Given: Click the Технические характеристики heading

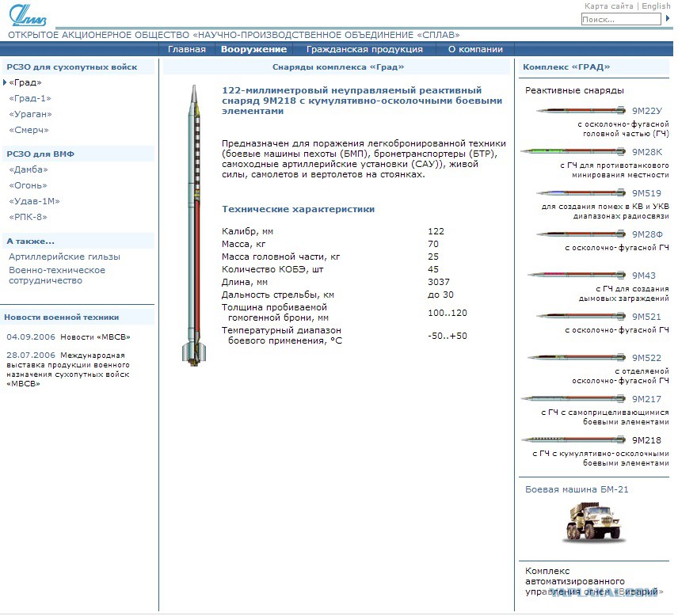Looking at the screenshot, I should (x=299, y=209).
